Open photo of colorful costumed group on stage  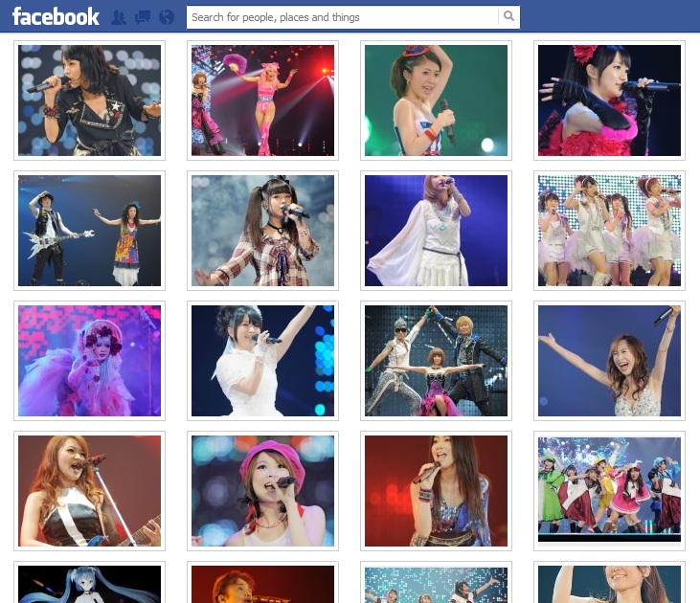coord(609,491)
